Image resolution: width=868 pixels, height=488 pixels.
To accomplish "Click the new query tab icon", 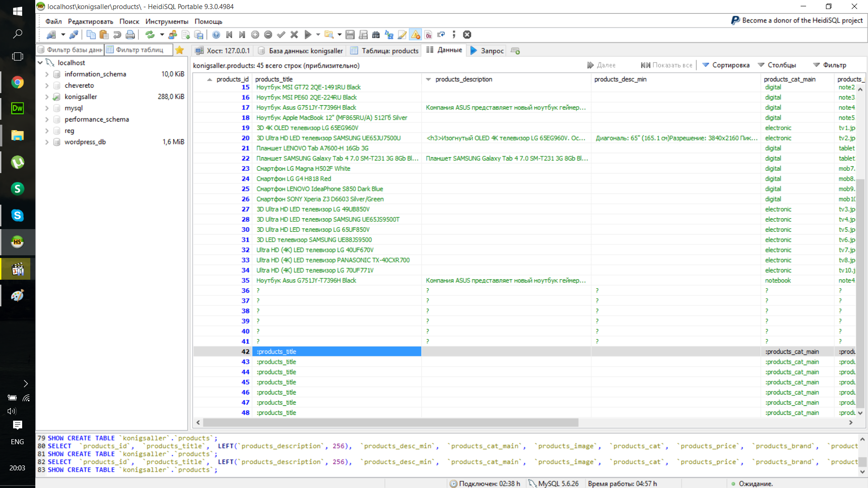I will click(515, 51).
